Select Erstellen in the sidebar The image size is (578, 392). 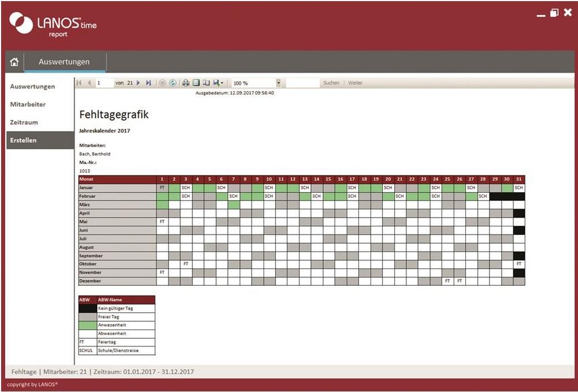click(40, 140)
